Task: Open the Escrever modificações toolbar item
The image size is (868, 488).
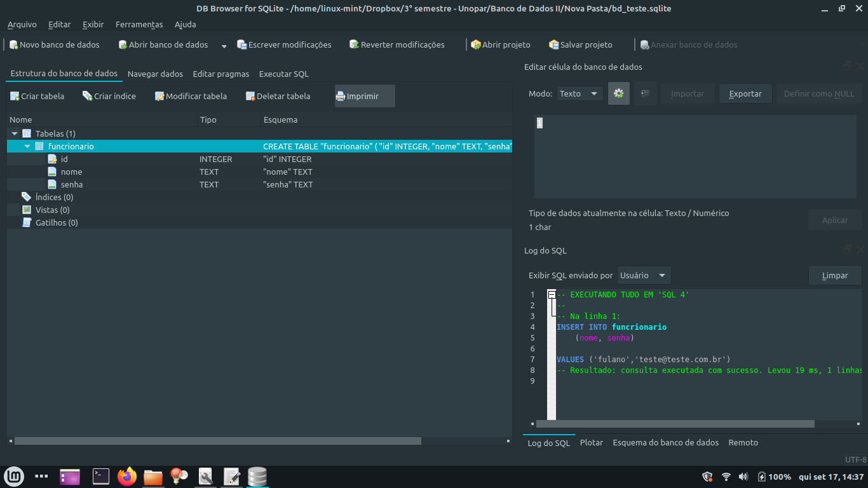Action: [x=284, y=44]
